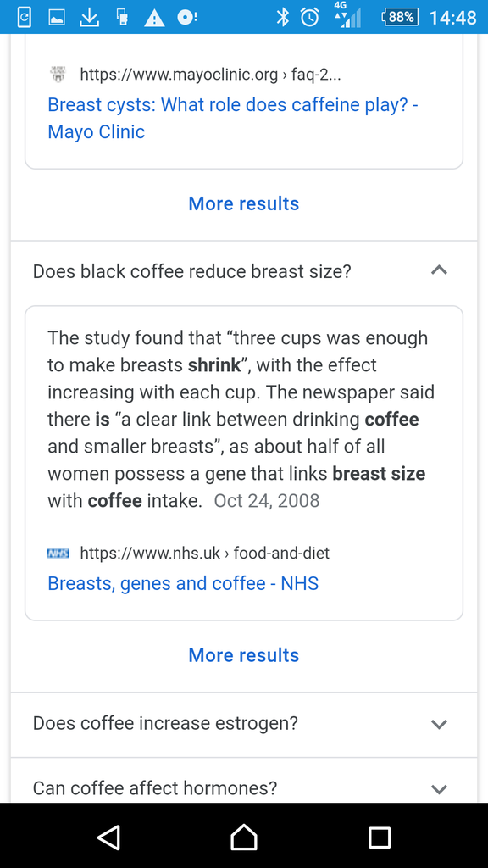The width and height of the screenshot is (488, 868).
Task: Tap the Bluetooth status bar icon
Action: [x=283, y=17]
